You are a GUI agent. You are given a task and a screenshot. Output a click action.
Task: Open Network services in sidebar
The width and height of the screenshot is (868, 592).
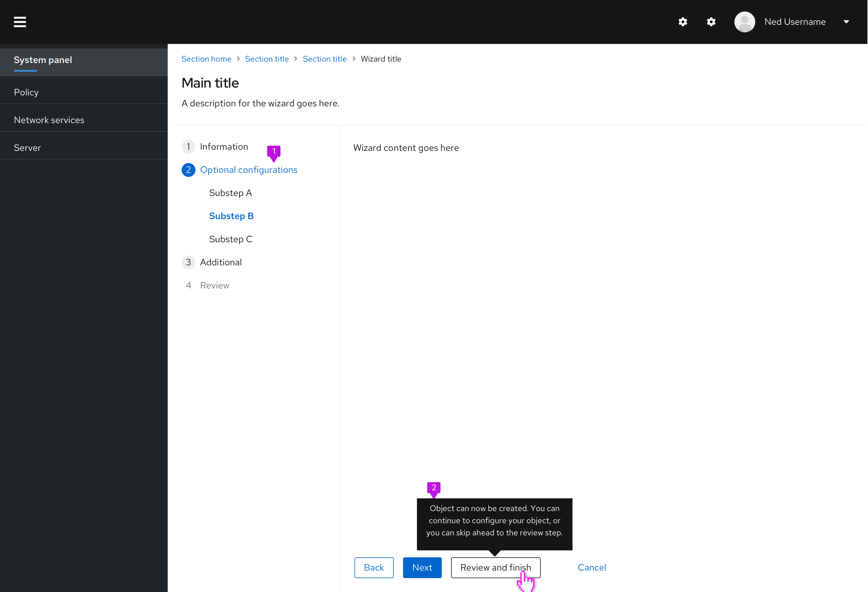click(x=49, y=120)
